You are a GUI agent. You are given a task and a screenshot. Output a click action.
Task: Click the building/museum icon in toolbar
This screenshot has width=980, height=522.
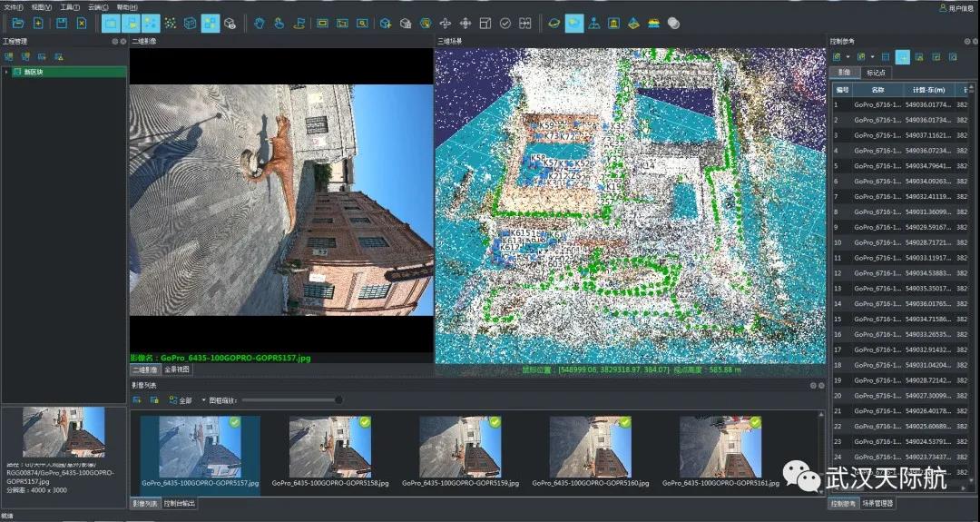coord(613,23)
